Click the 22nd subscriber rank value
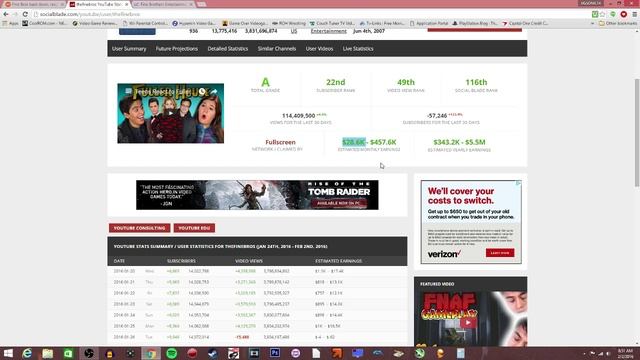 tap(336, 82)
